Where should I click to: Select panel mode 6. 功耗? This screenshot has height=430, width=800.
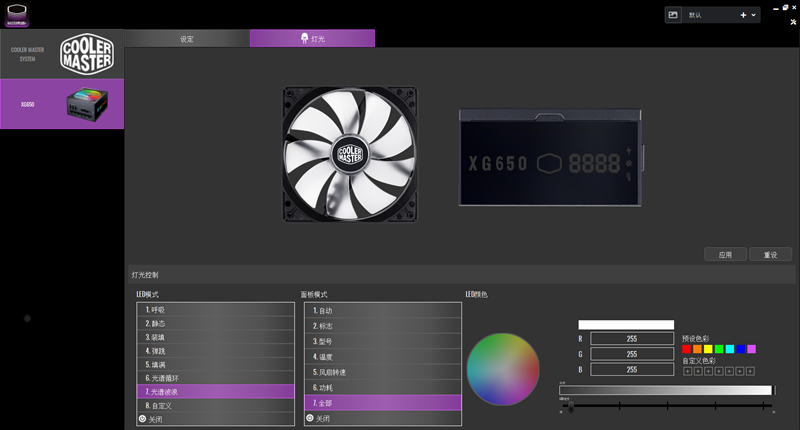click(383, 387)
